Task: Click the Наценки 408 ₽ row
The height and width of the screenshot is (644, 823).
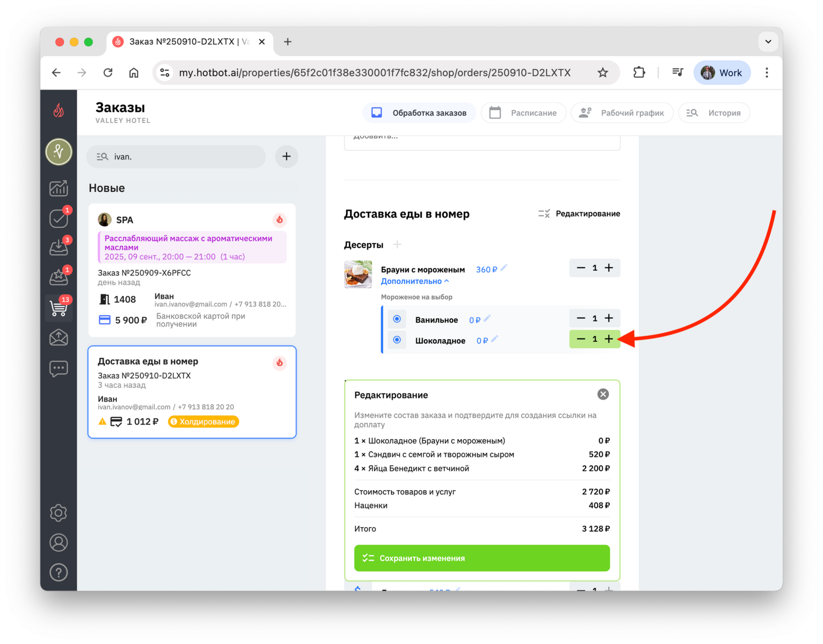Action: (x=482, y=505)
